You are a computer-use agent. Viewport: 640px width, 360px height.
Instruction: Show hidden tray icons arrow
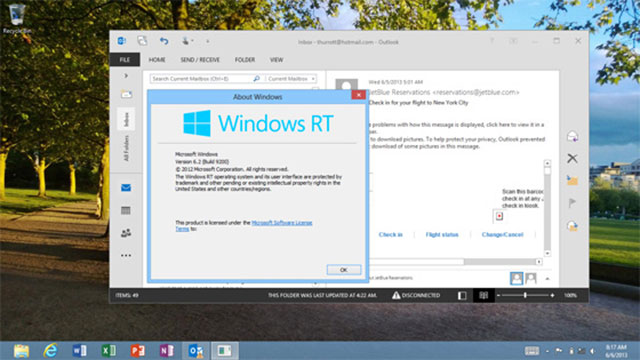(547, 351)
